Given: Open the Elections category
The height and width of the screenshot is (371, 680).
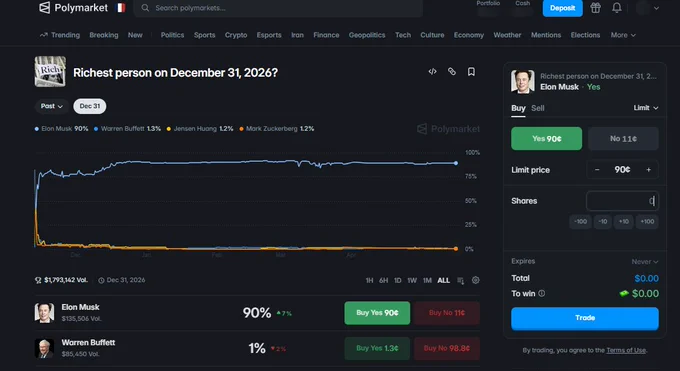Looking at the screenshot, I should (585, 35).
